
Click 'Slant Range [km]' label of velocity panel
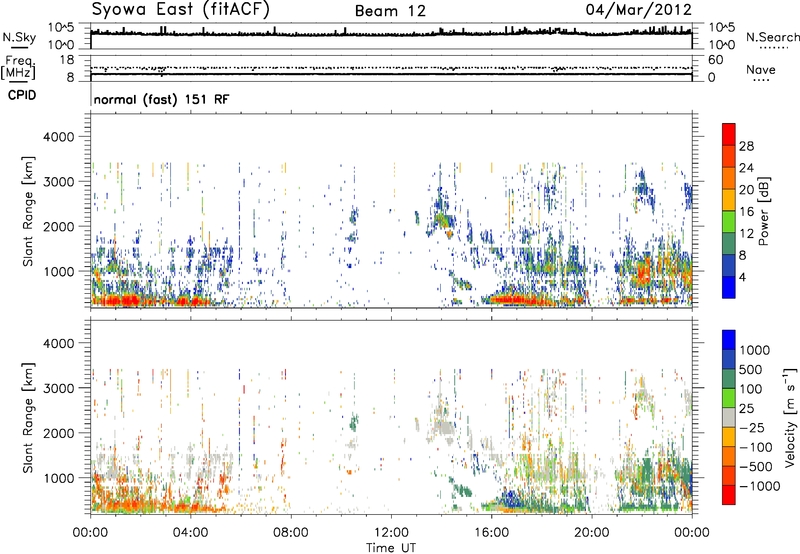click(x=28, y=418)
